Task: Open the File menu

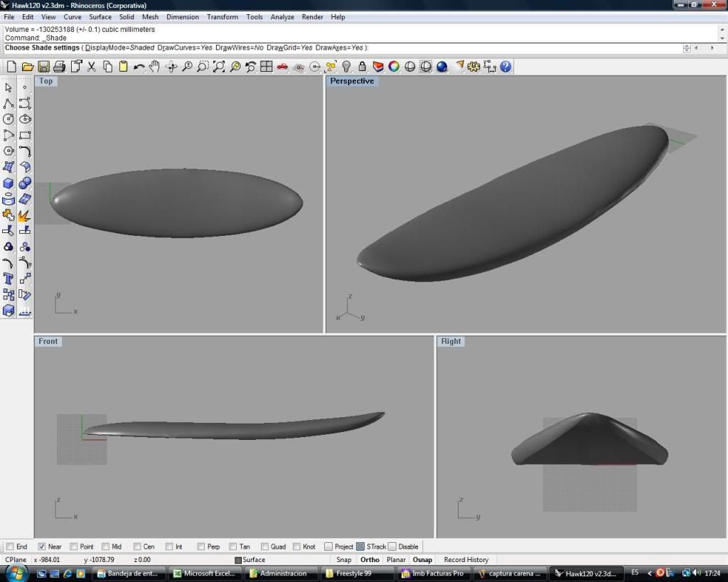Action: (x=9, y=17)
